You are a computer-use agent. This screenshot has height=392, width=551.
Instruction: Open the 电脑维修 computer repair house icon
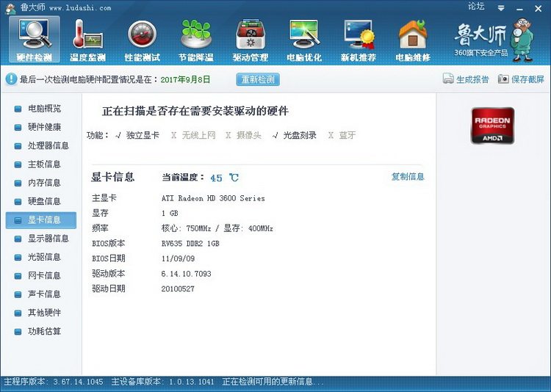coord(413,40)
